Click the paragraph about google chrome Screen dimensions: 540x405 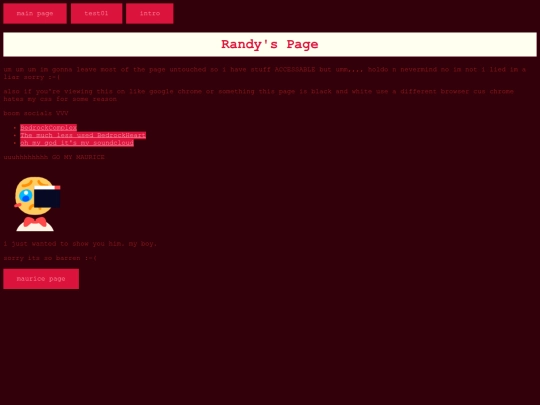pos(258,95)
